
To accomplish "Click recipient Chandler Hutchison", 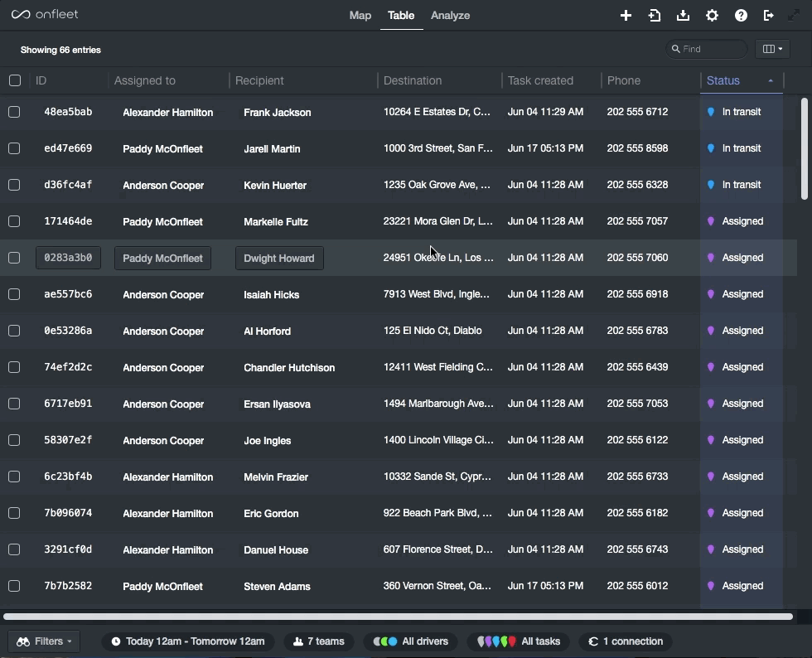I will (289, 368).
